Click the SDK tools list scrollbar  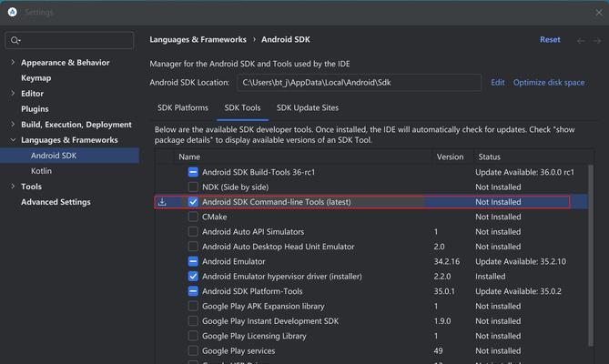[591, 256]
